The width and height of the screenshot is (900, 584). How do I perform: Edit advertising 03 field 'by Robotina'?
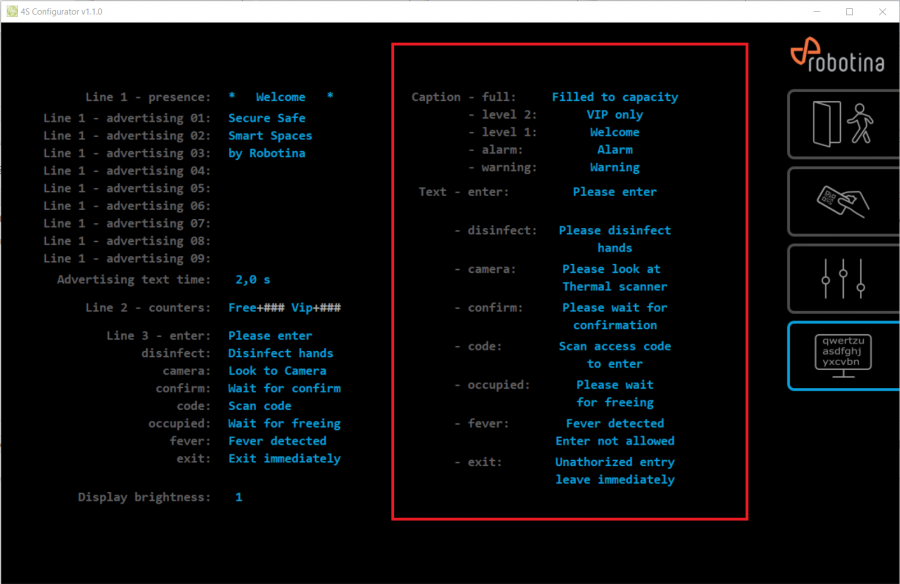pyautogui.click(x=266, y=153)
